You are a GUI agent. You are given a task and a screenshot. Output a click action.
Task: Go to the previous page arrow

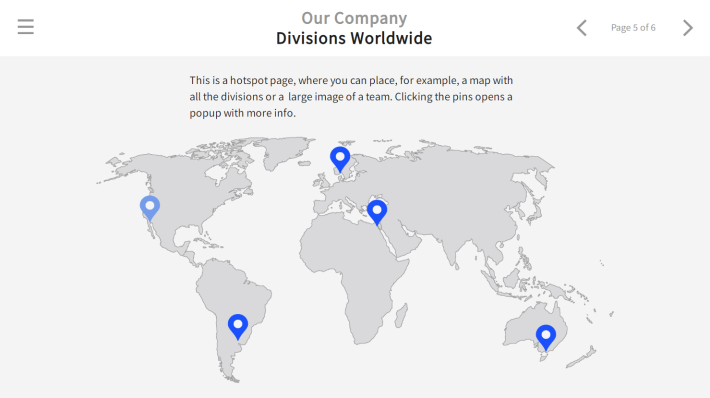click(x=582, y=28)
